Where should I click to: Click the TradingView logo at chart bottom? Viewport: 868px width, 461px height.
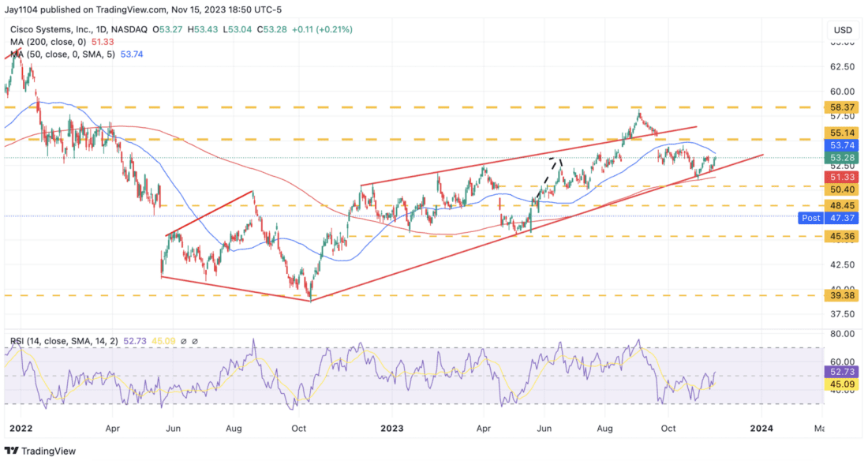pyautogui.click(x=40, y=451)
